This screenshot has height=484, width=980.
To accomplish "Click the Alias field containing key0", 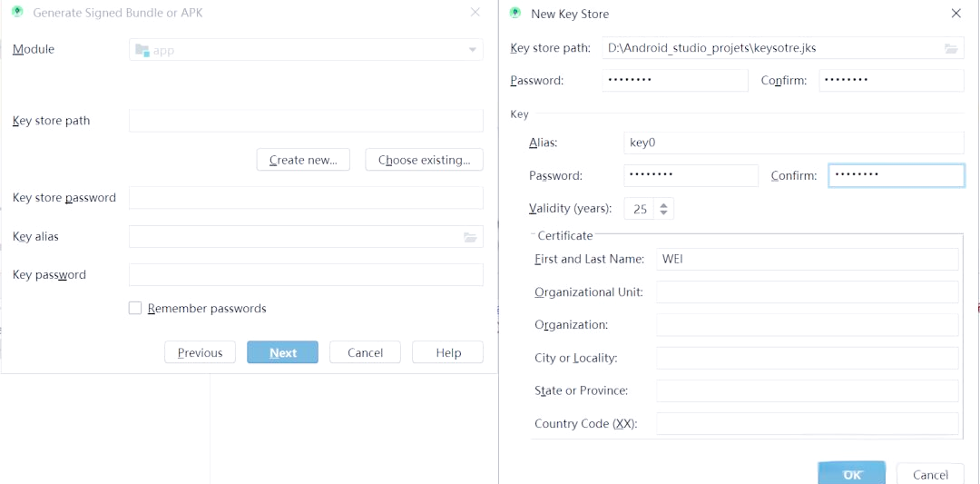I will pos(794,143).
